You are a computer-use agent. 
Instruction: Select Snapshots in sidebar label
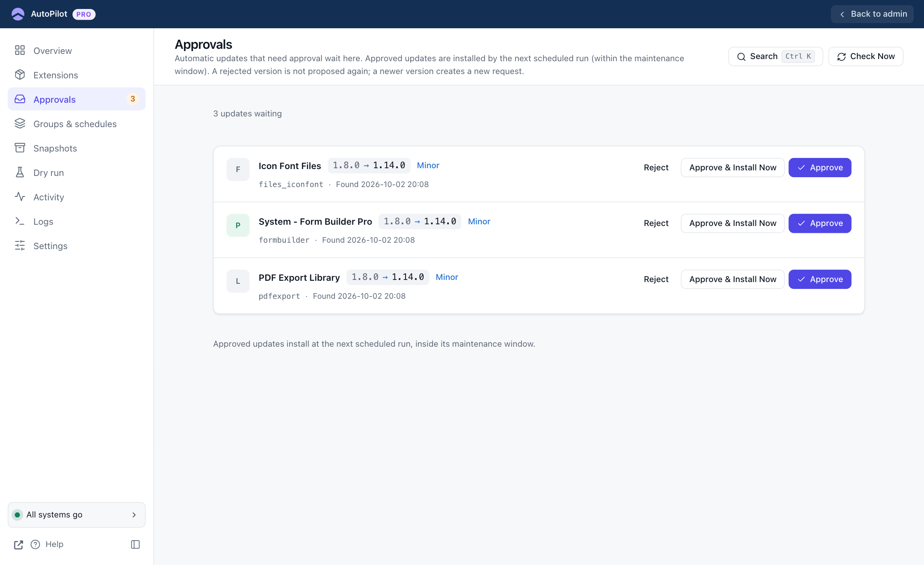[55, 148]
